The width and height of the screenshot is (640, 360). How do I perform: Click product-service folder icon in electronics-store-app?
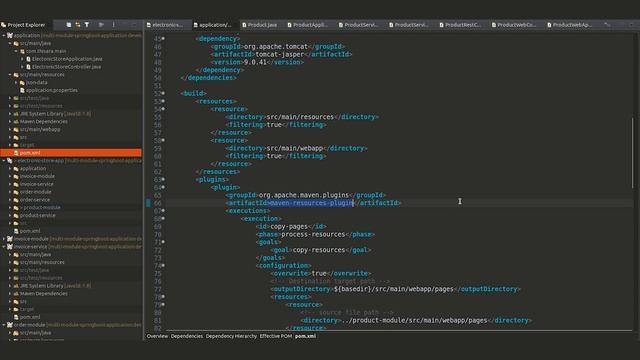click(16, 216)
